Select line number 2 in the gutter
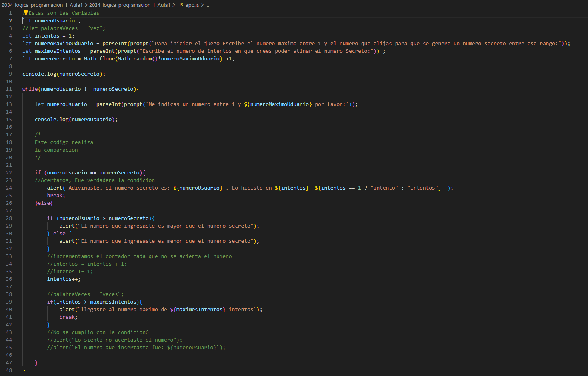This screenshot has width=588, height=376. [10, 20]
